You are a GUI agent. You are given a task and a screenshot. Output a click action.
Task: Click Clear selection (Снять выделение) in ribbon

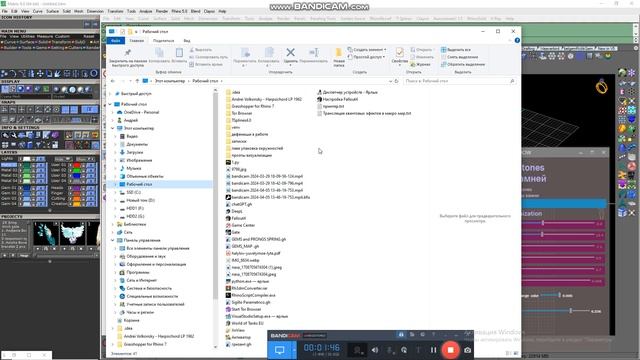pos(460,57)
